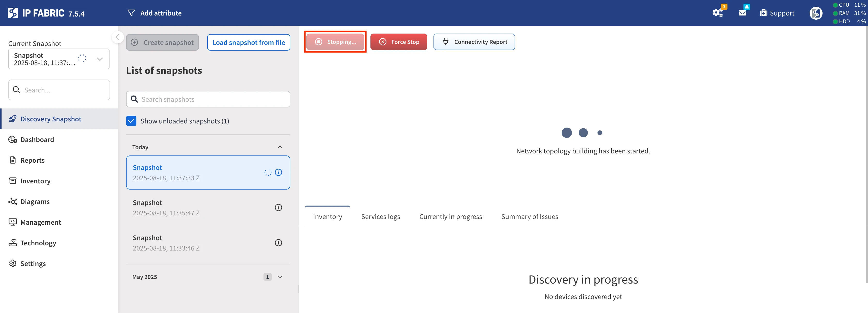868x313 pixels.
Task: Click Load snapshot from file
Action: 248,42
